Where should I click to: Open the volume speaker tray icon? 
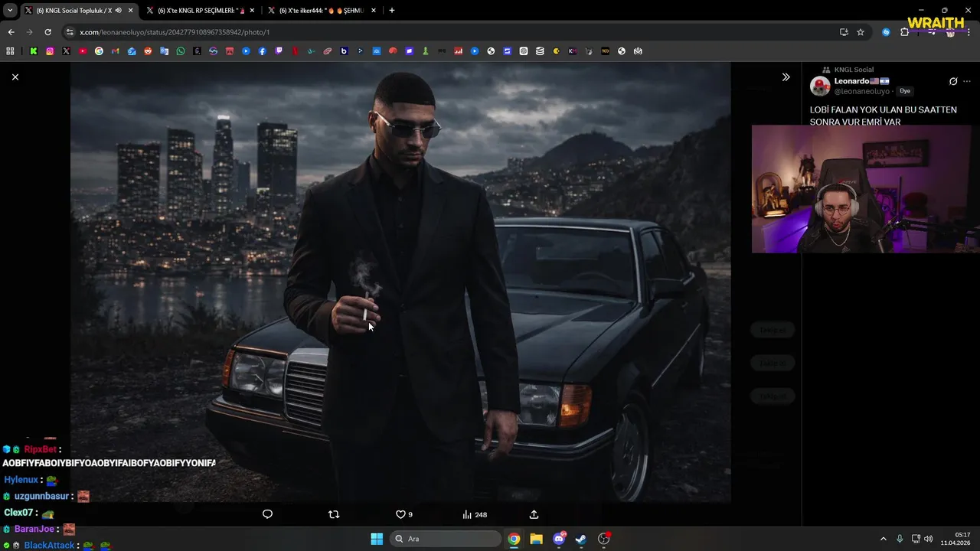(x=929, y=539)
